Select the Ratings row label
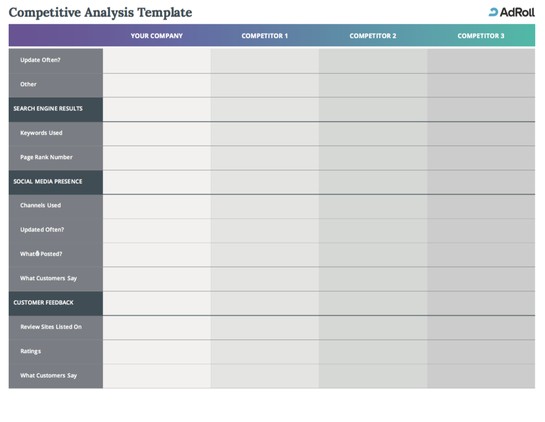Image resolution: width=545 pixels, height=422 pixels. pyautogui.click(x=30, y=351)
